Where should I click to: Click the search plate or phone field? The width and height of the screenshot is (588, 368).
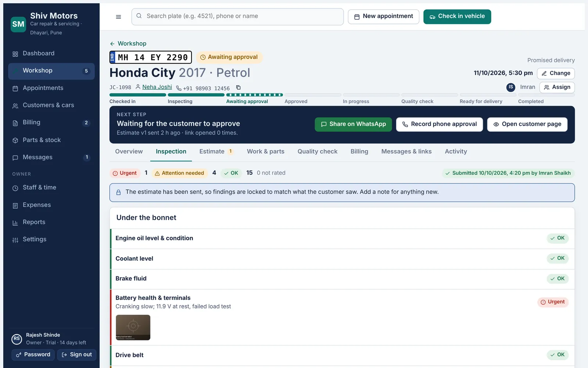[x=237, y=17]
